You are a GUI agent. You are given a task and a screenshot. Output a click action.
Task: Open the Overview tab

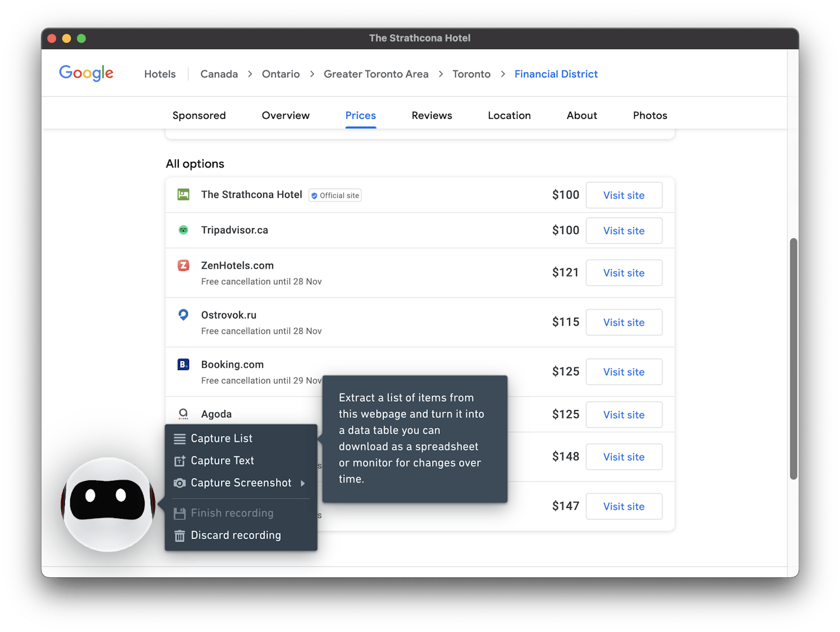[286, 115]
